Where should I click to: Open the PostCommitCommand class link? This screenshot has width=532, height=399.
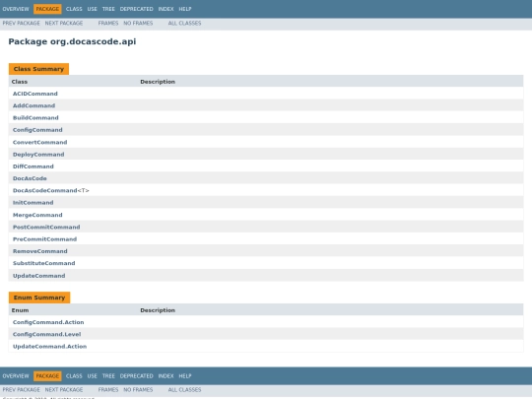(46, 227)
